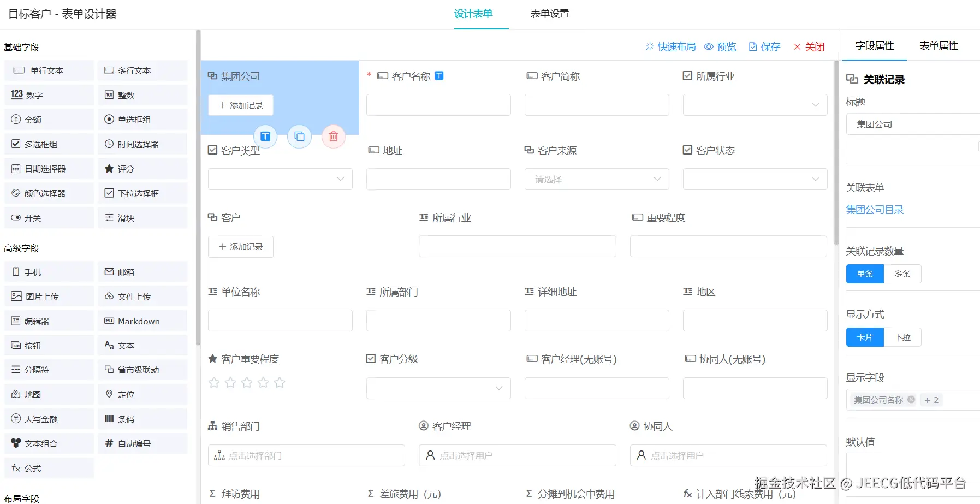Choose the 金额 field type
Viewport: 980px width, 504px height.
49,120
